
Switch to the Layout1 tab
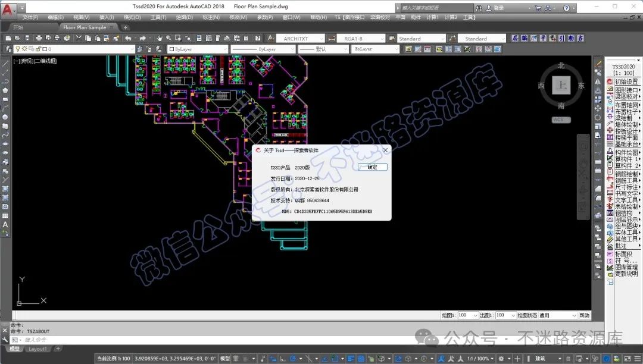38,349
